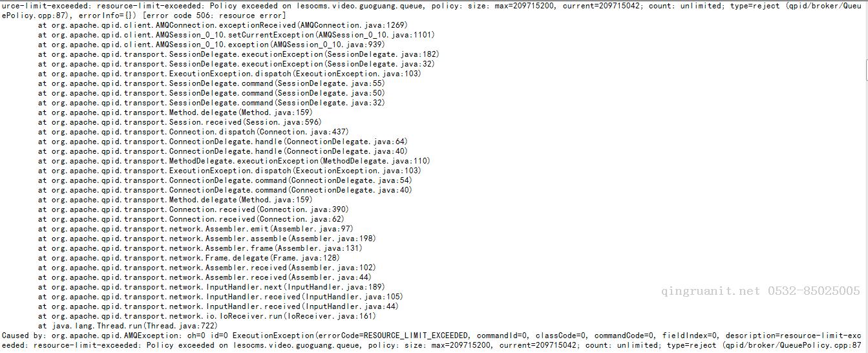Select the ConnectionDelegate.command java:54 line

224,180
